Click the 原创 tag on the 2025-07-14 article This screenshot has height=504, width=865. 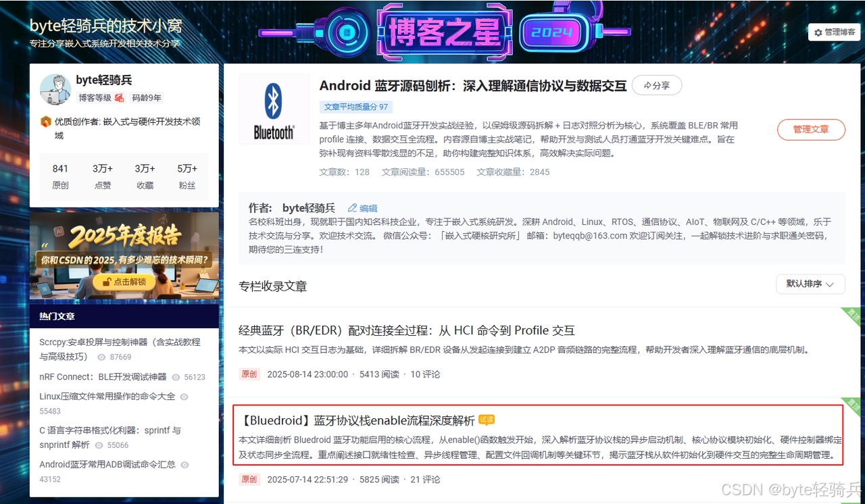249,480
